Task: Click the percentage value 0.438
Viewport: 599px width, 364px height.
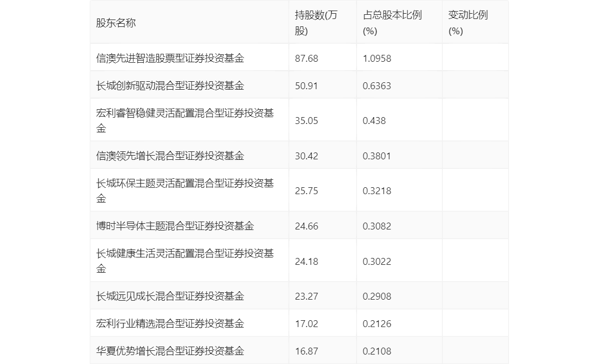Action: [x=374, y=121]
